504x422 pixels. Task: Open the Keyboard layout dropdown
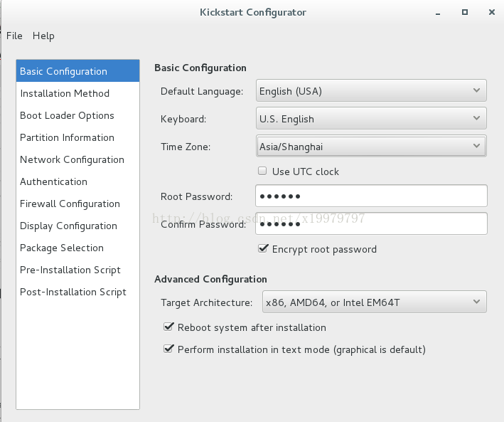(x=371, y=118)
